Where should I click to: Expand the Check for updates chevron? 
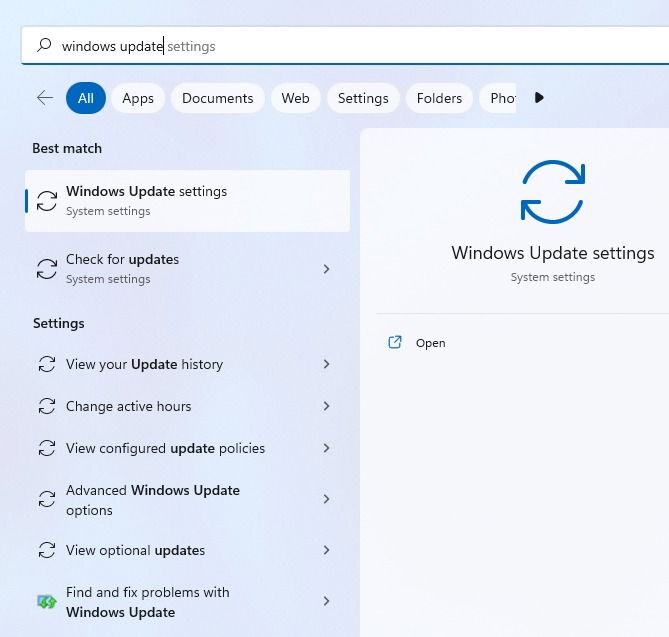(326, 269)
